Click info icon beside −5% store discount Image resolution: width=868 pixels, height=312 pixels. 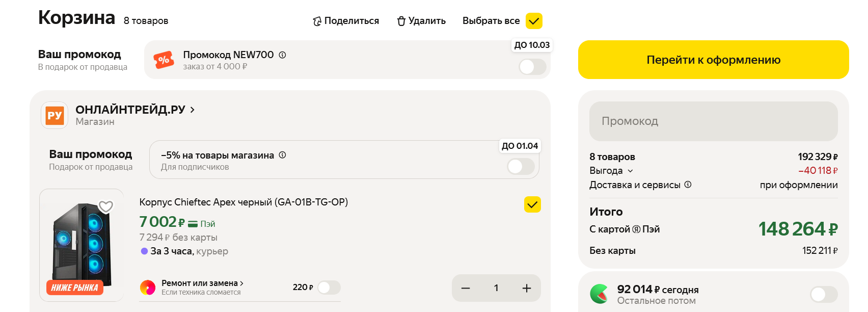coord(283,155)
